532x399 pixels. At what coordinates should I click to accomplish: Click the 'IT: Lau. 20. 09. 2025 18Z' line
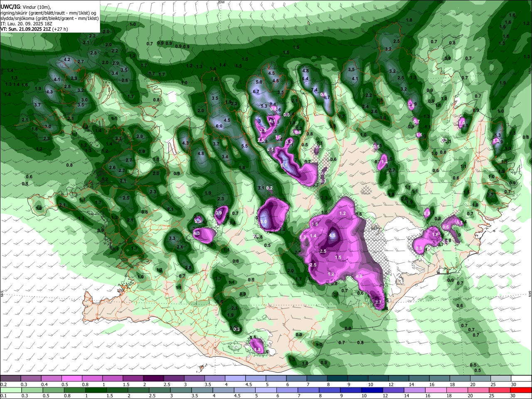pos(26,24)
